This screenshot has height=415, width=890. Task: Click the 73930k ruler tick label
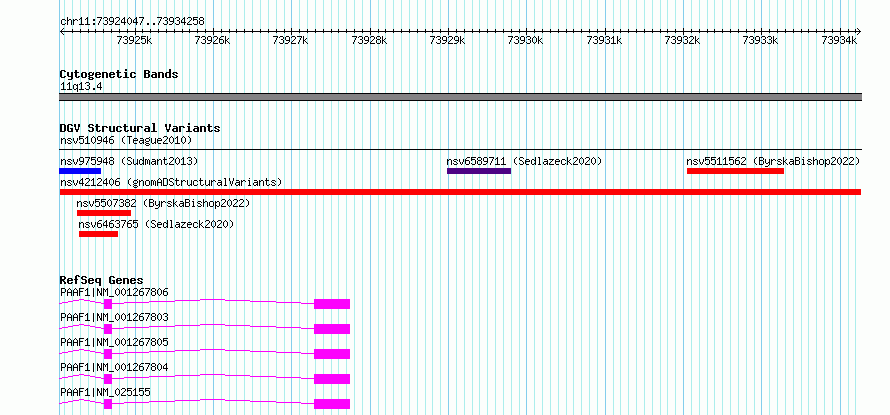pos(526,40)
